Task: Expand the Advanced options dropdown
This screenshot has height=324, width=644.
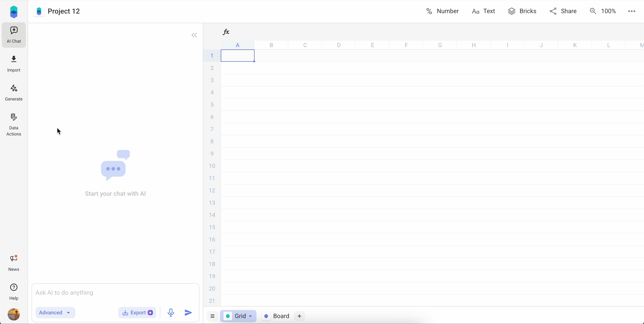Action: 55,313
